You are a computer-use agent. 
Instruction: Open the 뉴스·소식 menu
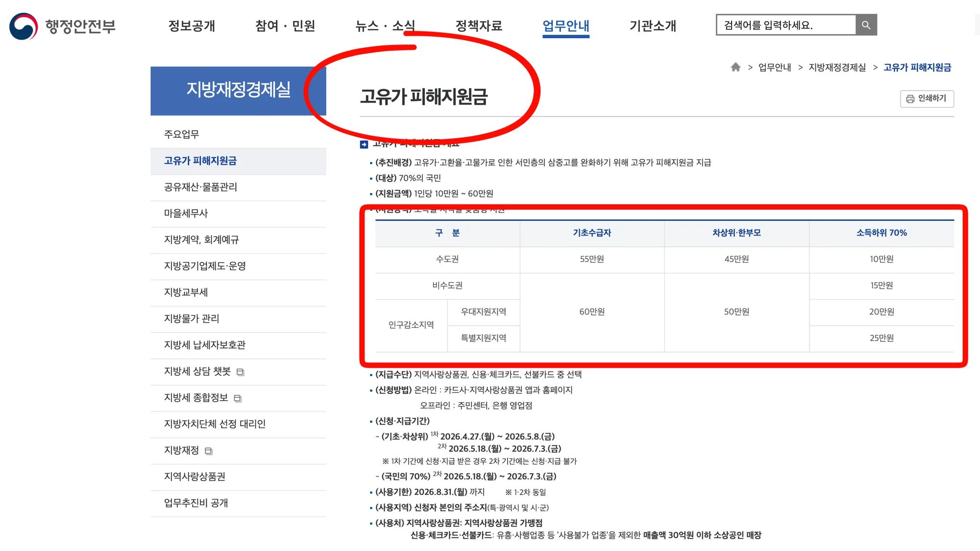[x=385, y=26]
